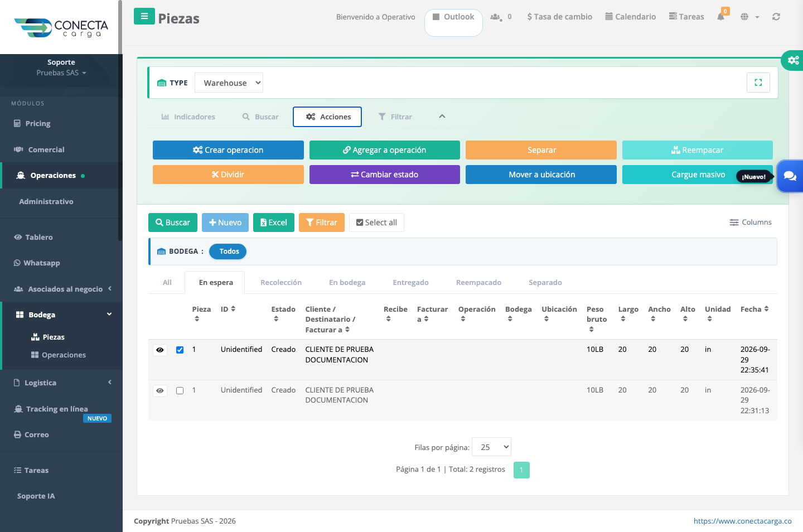Click the Dividir scissors button
The height and width of the screenshot is (532, 803).
coord(228,175)
